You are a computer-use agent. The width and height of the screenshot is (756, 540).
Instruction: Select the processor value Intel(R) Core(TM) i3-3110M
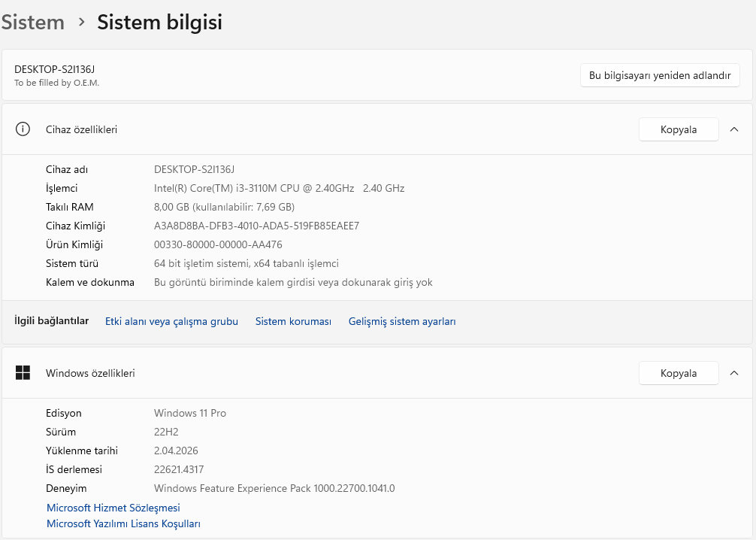pos(279,188)
